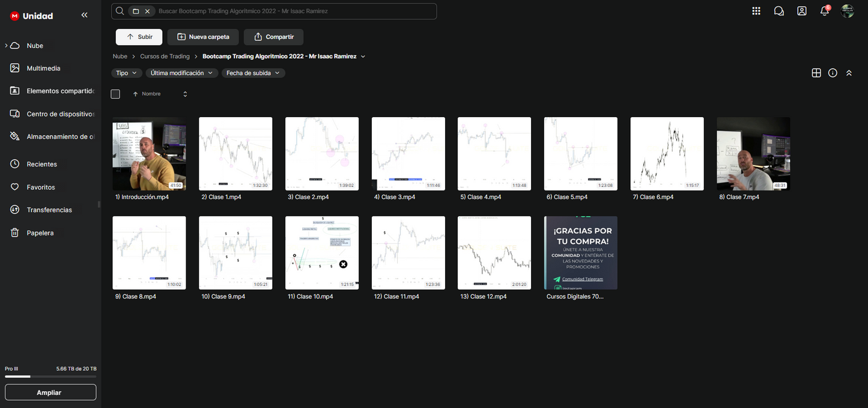The width and height of the screenshot is (868, 408).
Task: Open the apps grid icon
Action: (756, 11)
